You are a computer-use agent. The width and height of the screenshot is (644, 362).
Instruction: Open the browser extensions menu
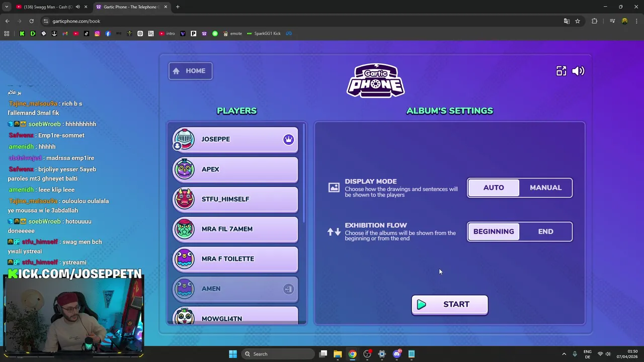594,21
